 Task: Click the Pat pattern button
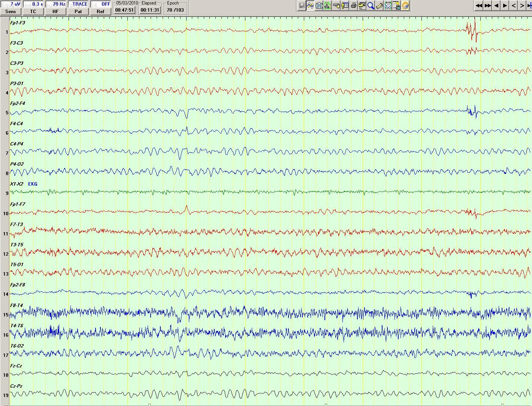[x=78, y=11]
